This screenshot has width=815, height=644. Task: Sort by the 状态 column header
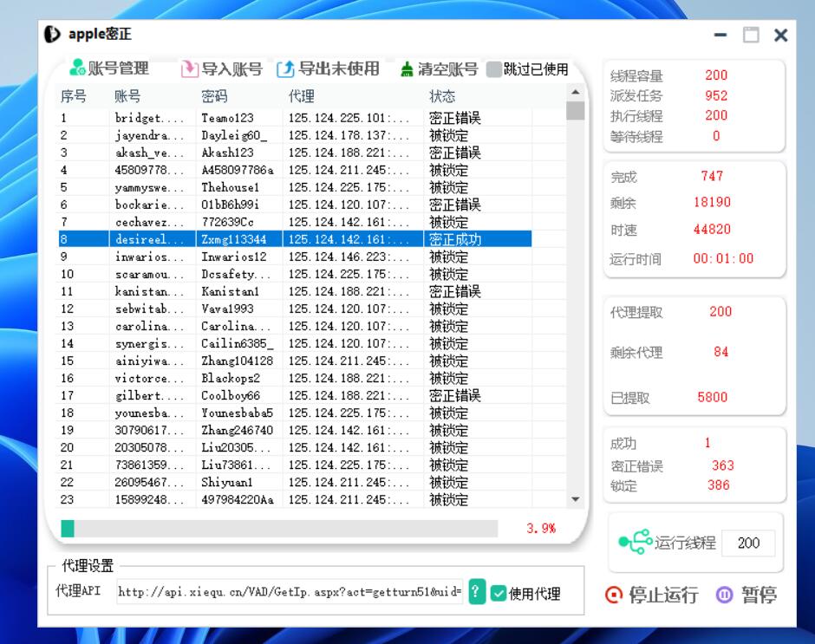click(442, 95)
